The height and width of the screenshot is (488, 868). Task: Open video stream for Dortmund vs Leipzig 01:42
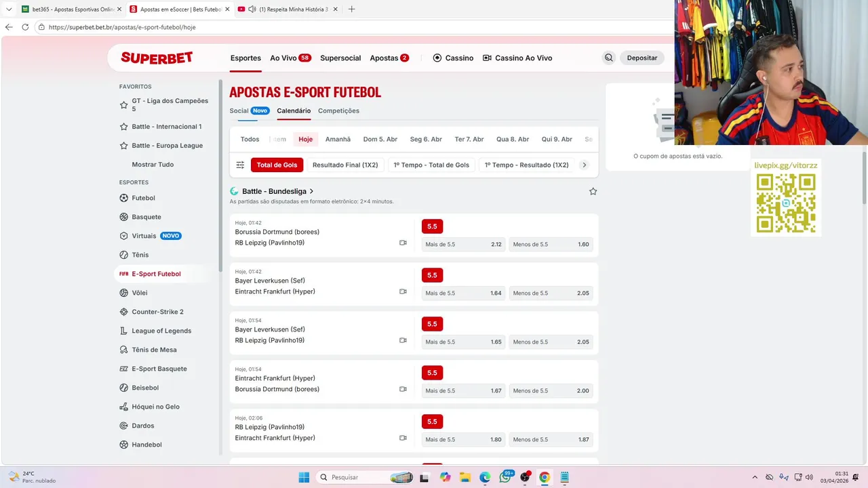403,243
